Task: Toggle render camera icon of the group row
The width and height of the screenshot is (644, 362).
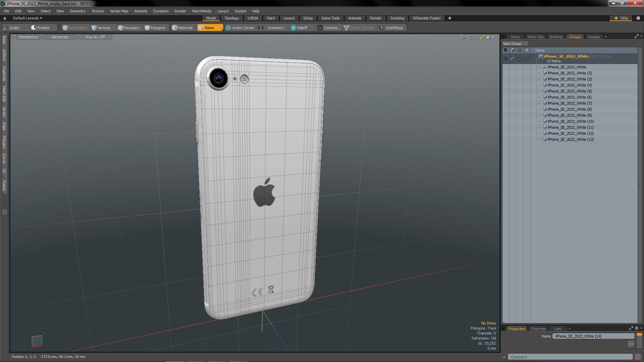Action: tap(513, 59)
